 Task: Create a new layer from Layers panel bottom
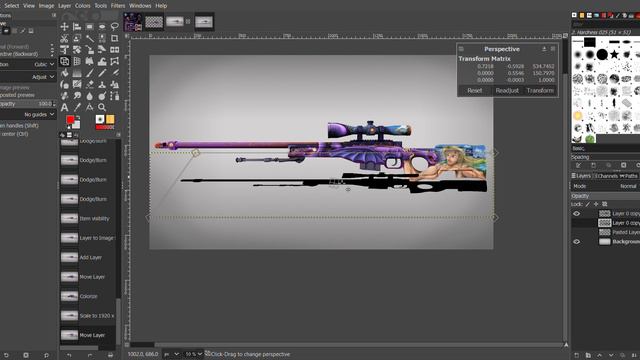[x=577, y=356]
